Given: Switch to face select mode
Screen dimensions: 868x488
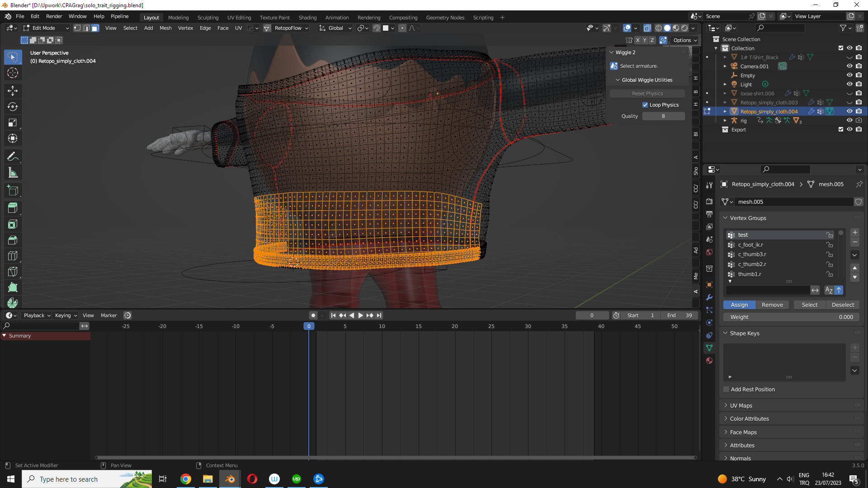Looking at the screenshot, I should coord(95,28).
